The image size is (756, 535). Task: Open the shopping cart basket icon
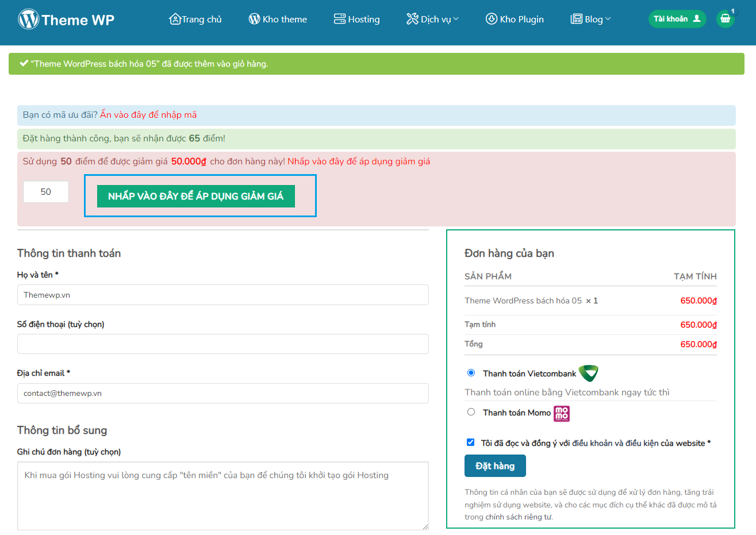tap(726, 19)
